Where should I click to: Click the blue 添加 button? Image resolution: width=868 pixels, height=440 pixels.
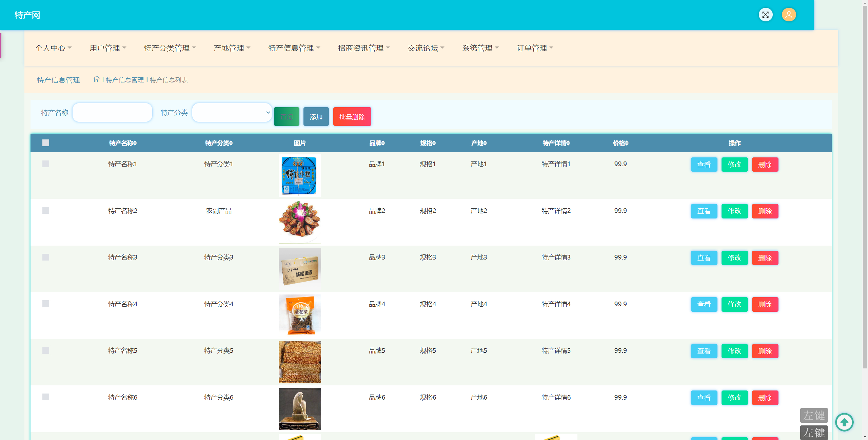[x=316, y=116]
